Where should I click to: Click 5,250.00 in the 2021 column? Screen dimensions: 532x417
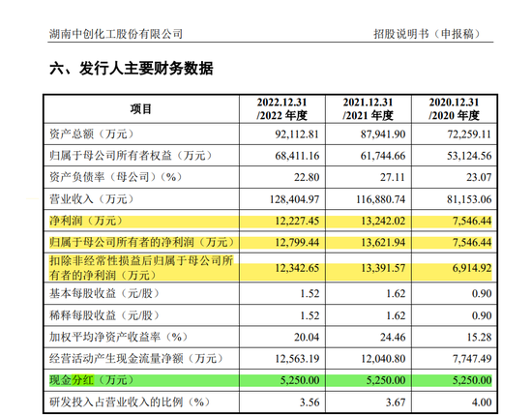pyautogui.click(x=386, y=380)
